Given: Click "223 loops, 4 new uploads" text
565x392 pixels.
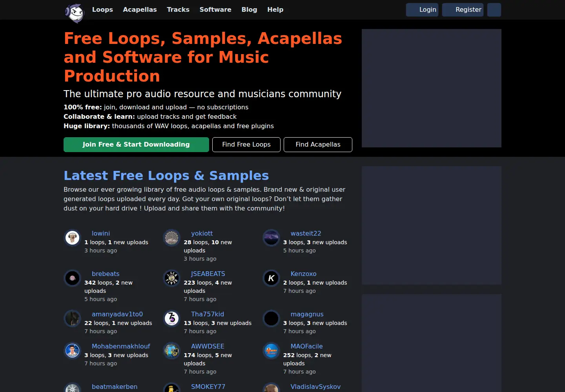Looking at the screenshot, I should click(x=208, y=287).
